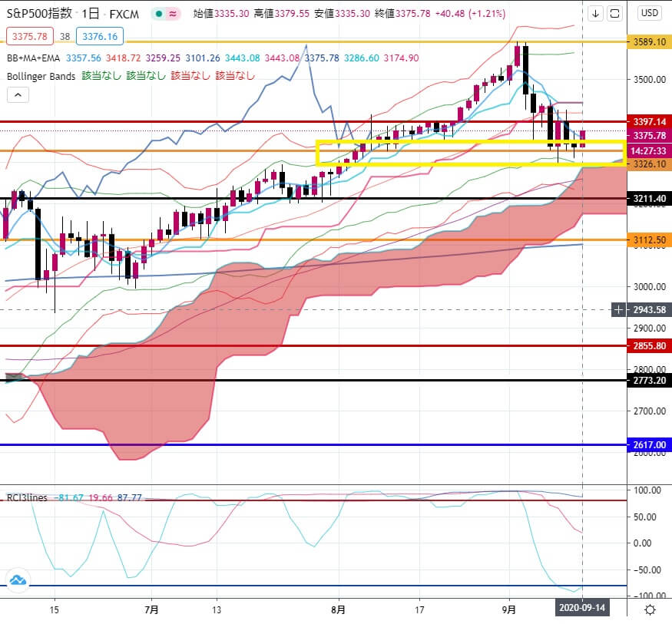Select the BB+MA+EMA indicator legend
Viewport: 672px width, 624px height.
coord(34,58)
